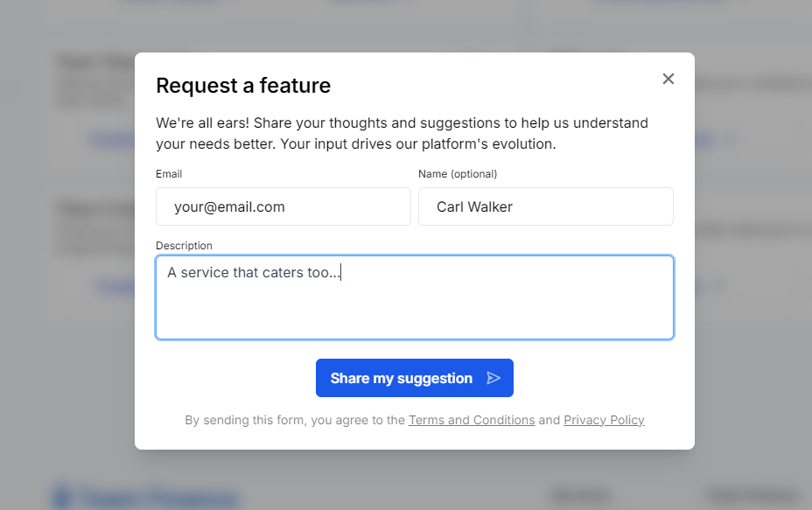Click the "A service that caters too..." text
The height and width of the screenshot is (510, 812).
[253, 273]
